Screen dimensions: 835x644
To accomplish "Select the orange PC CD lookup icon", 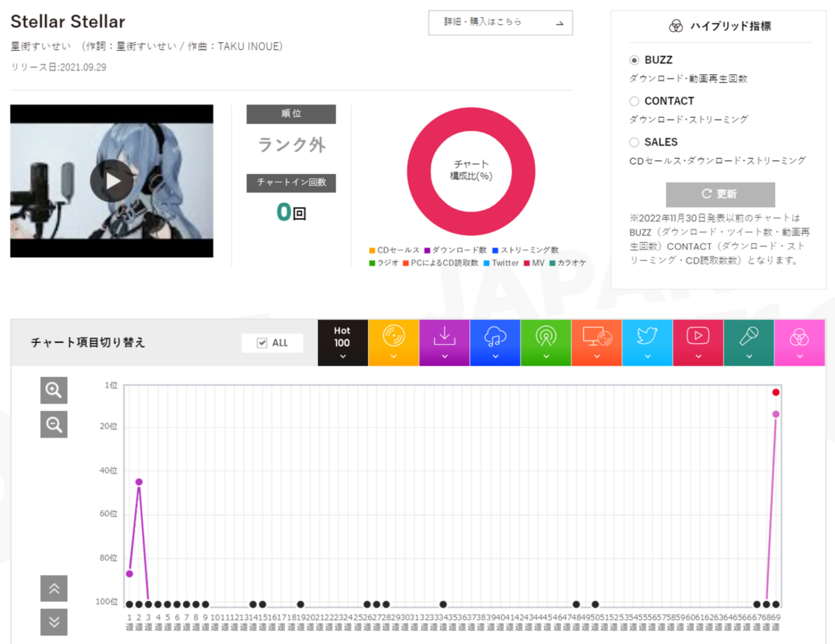I will point(597,336).
